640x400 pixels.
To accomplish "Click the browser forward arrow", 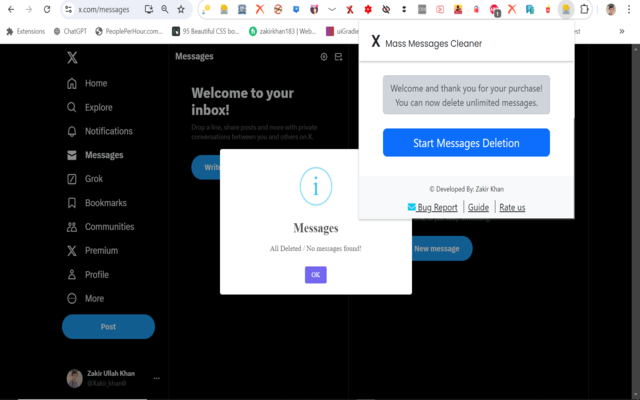I will point(29,9).
